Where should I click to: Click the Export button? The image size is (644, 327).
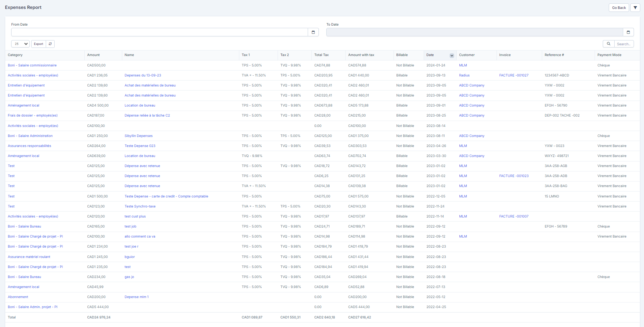click(39, 44)
